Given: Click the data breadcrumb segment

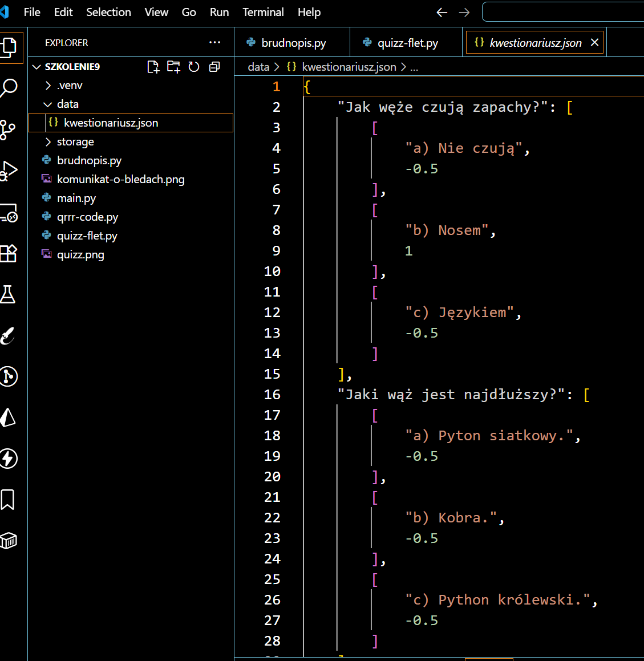Looking at the screenshot, I should click(x=258, y=67).
